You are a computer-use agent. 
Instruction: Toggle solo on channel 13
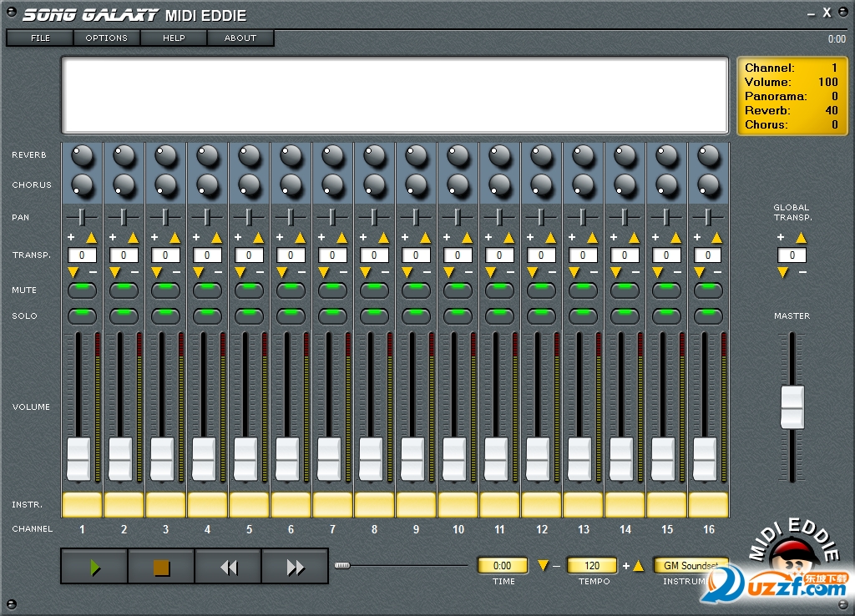coord(583,316)
